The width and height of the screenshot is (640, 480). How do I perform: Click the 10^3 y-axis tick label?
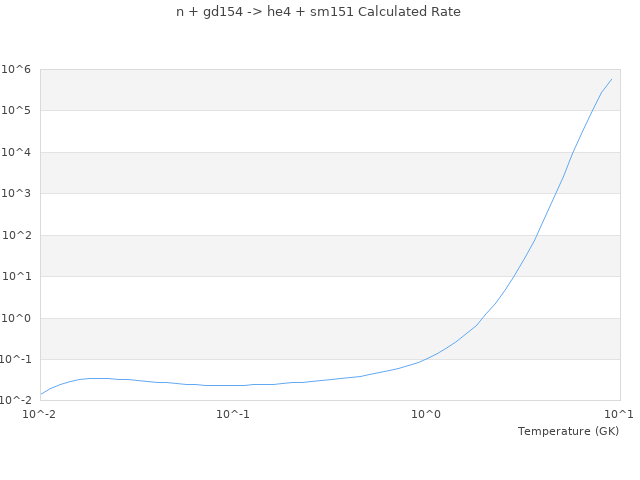point(16,193)
